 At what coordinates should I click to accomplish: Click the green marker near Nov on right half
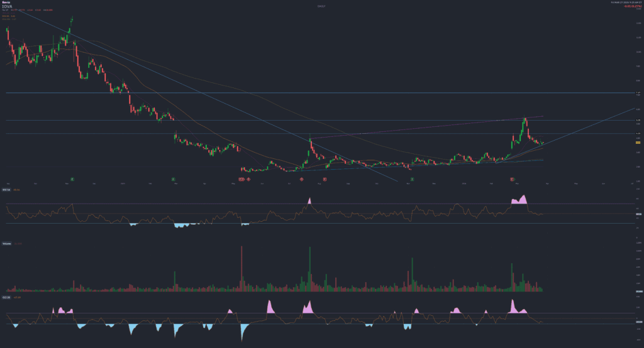[x=413, y=179]
